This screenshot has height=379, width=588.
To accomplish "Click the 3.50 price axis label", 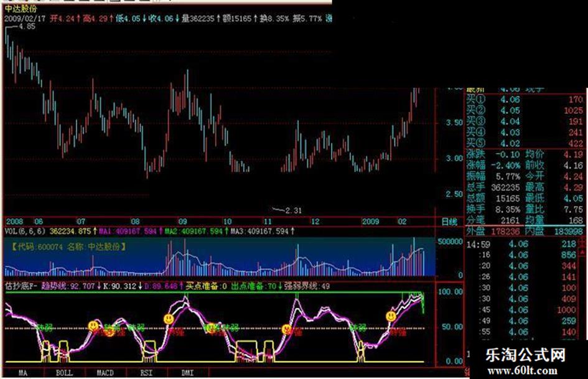I will pos(454,123).
